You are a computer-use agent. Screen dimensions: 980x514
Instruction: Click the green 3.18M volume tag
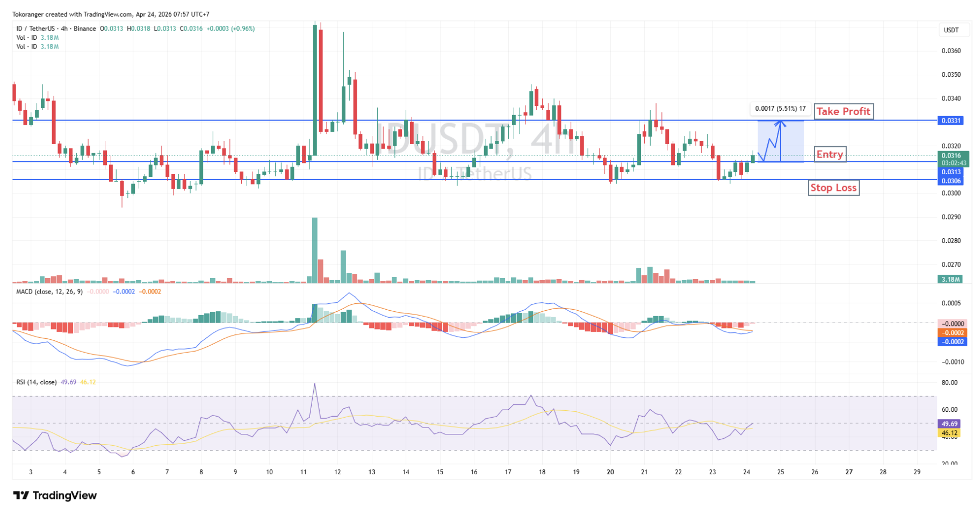(950, 279)
